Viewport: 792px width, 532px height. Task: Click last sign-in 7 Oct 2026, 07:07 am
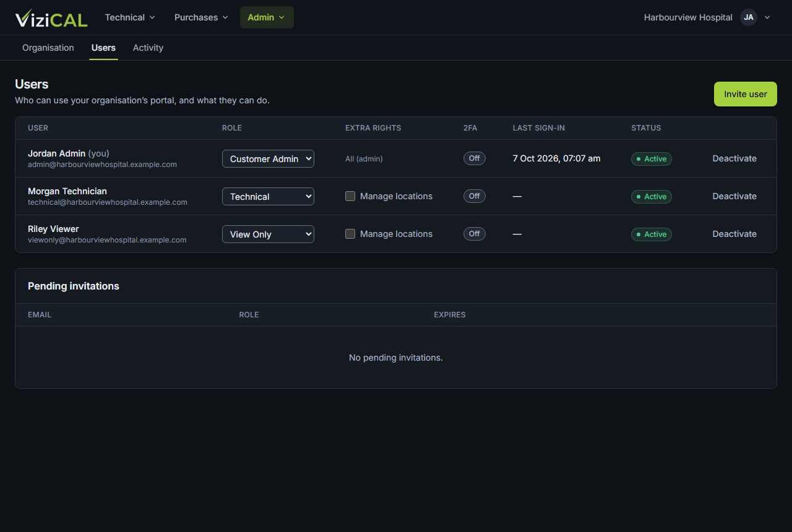pyautogui.click(x=556, y=158)
